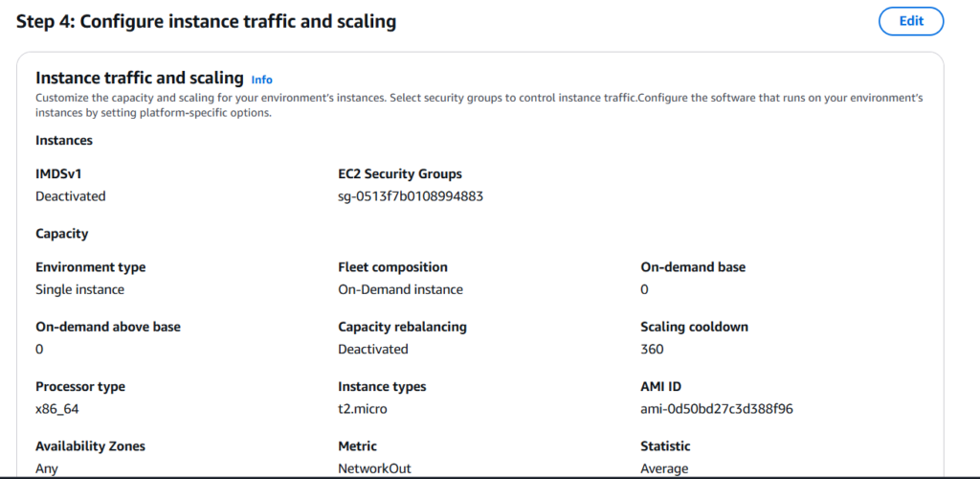Click the Capacity rebalancing Deactivated value
980x479 pixels.
click(x=372, y=349)
